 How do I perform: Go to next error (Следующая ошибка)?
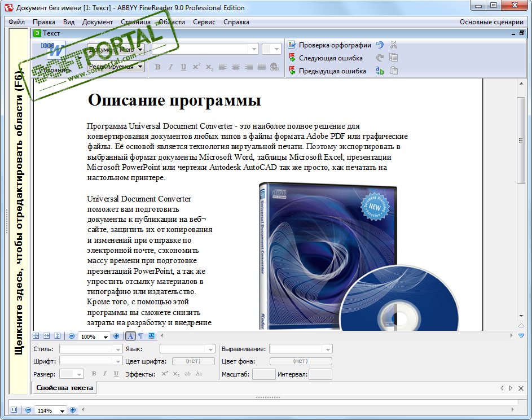click(326, 58)
